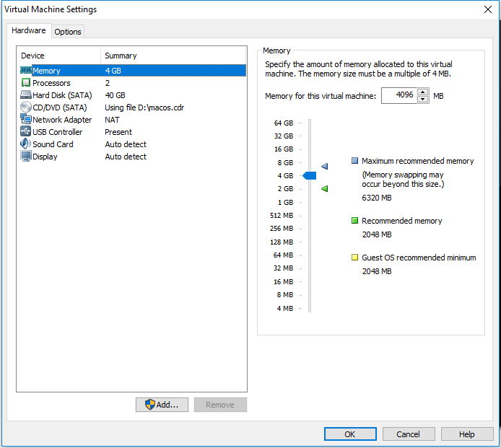Select the Hard Disk (SATA) device row
Image resolution: width=501 pixels, height=448 pixels.
[133, 95]
